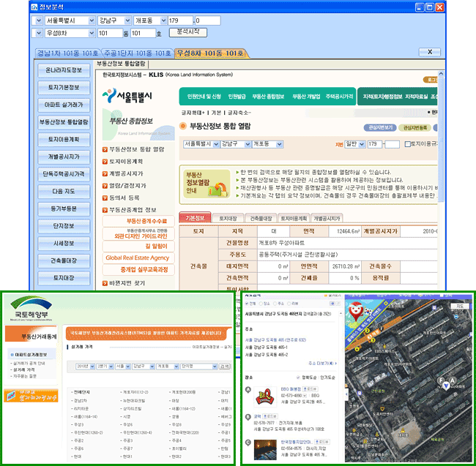Close the current tab with X button
Screen dimensions: 476x466
point(430,52)
